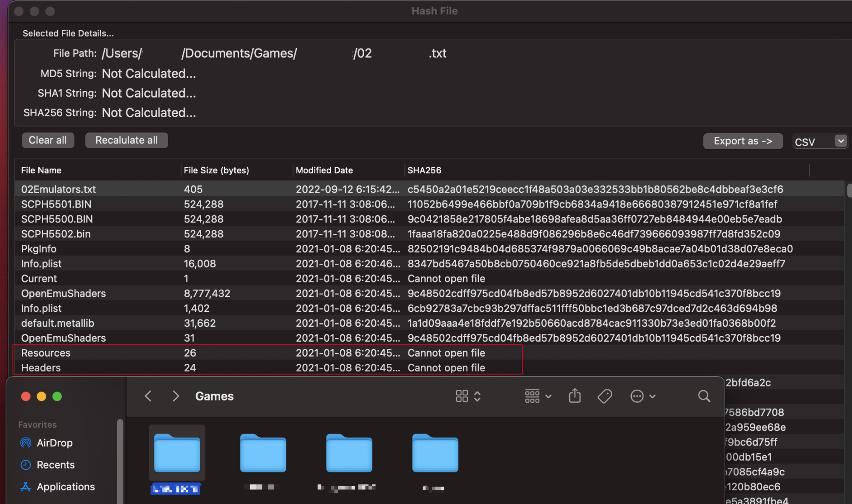The height and width of the screenshot is (504, 852).
Task: Sort by File Size column header
Action: coord(216,170)
